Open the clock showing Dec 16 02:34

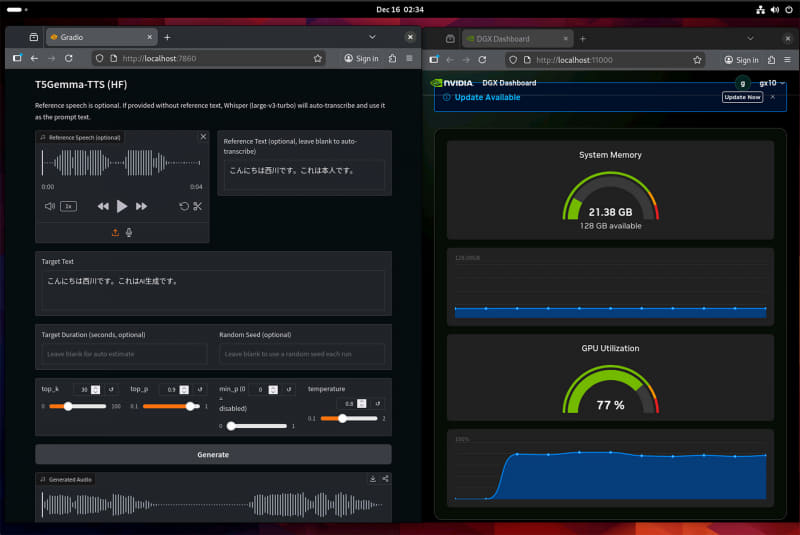pos(400,10)
